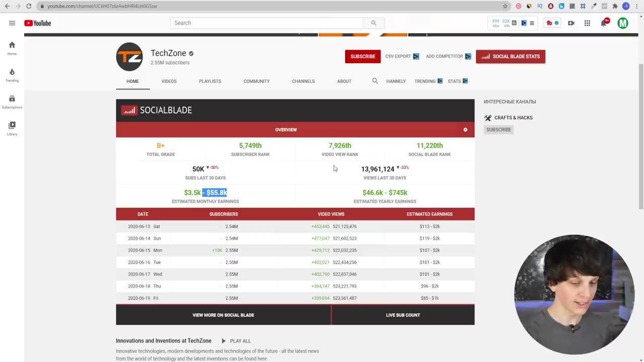Click the YouTube search input field

267,23
